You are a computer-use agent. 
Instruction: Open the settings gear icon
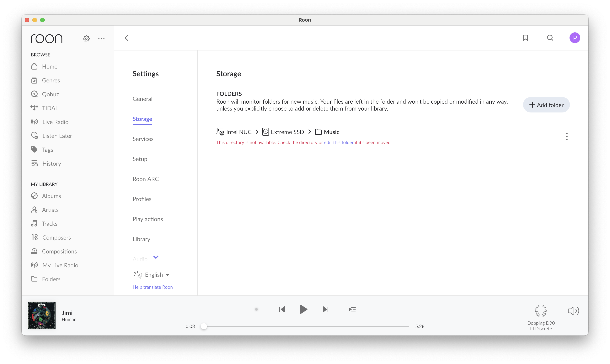pos(86,39)
